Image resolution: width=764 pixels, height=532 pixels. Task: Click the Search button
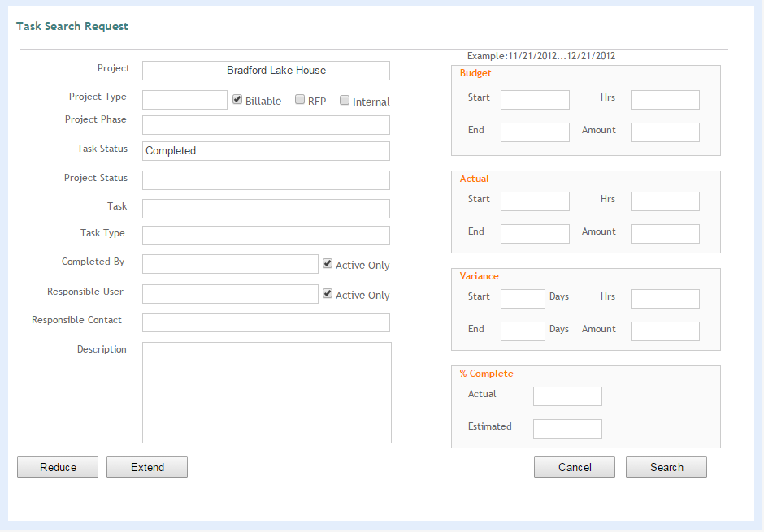[x=666, y=467]
